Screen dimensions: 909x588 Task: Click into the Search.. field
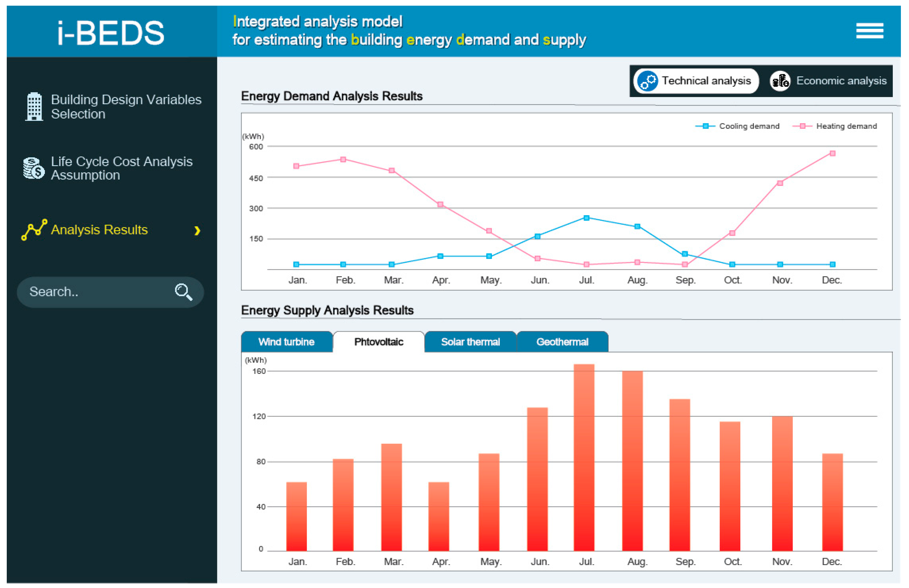(95, 292)
